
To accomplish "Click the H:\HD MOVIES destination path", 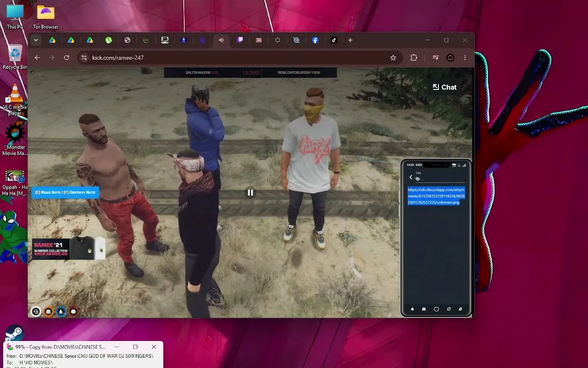I will coord(36,363).
